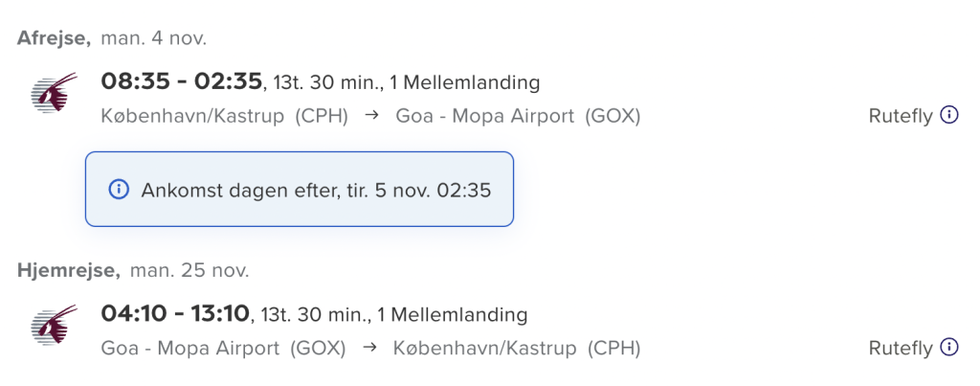The width and height of the screenshot is (980, 386).
Task: Click the Ankomst dagen efter notice
Action: tap(300, 189)
